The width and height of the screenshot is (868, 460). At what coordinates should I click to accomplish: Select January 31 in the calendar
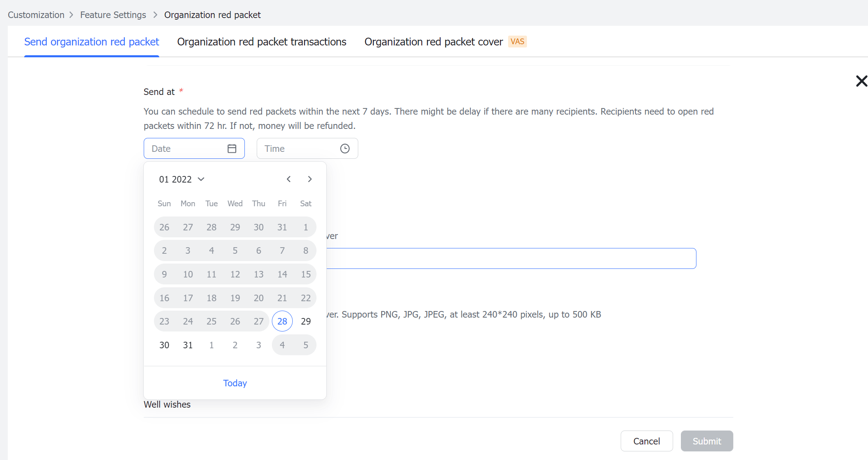188,345
